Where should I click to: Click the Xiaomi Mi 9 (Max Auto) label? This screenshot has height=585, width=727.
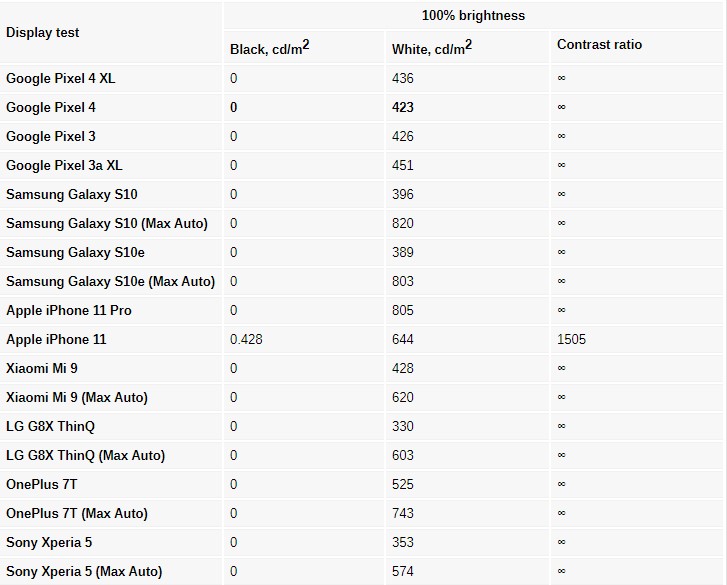(x=77, y=397)
